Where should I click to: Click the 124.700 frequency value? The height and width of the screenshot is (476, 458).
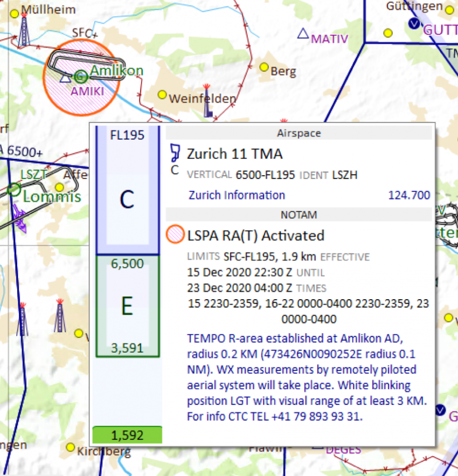click(409, 195)
